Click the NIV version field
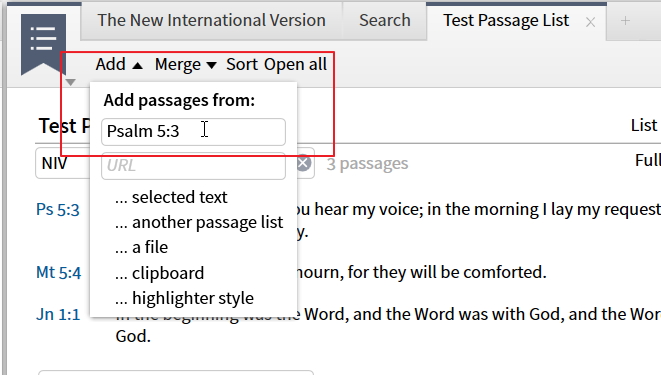661x375 pixels. (63, 163)
